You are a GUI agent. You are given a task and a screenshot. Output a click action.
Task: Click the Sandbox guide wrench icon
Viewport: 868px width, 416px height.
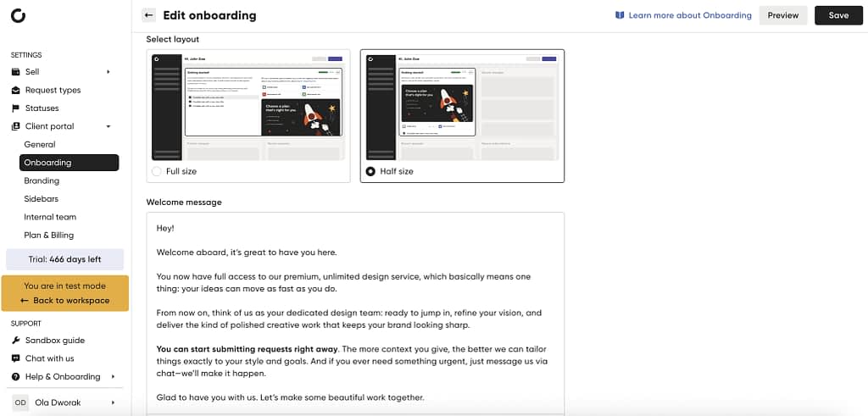pyautogui.click(x=15, y=341)
